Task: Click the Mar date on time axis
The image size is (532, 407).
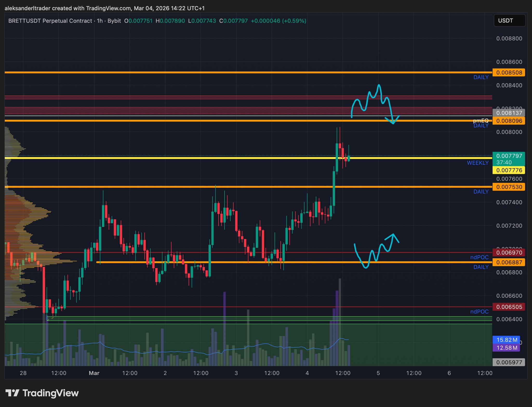Action: [x=94, y=373]
